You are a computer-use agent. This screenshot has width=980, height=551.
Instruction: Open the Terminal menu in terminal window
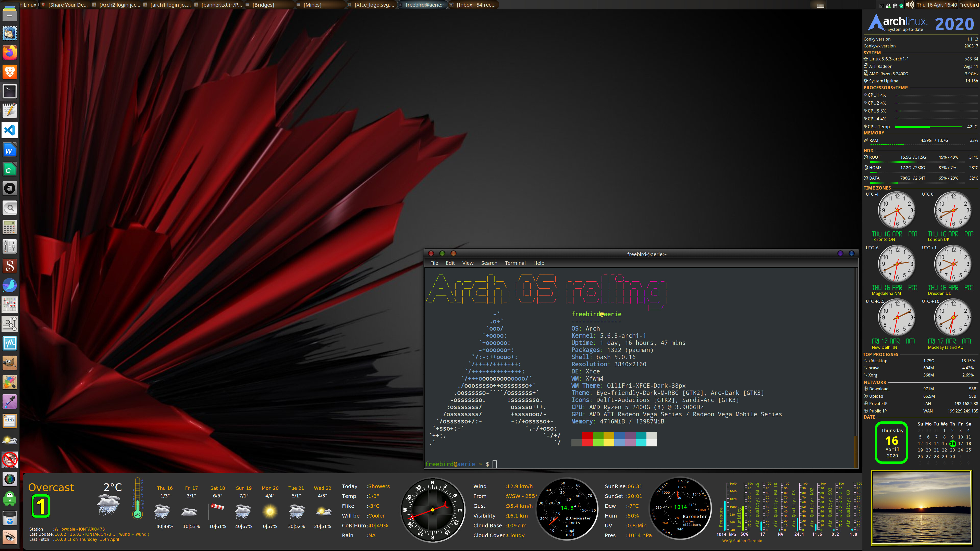515,263
